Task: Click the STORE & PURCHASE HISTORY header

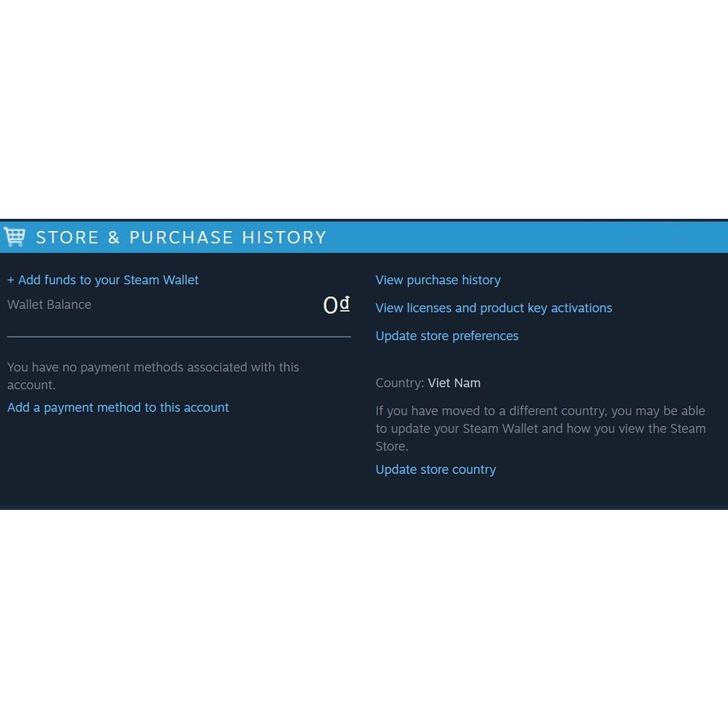Action: click(x=181, y=237)
